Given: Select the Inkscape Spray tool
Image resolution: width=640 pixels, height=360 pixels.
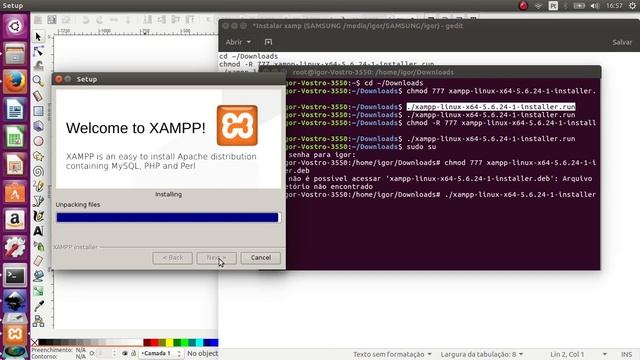Looking at the screenshot, I should click(x=38, y=246).
